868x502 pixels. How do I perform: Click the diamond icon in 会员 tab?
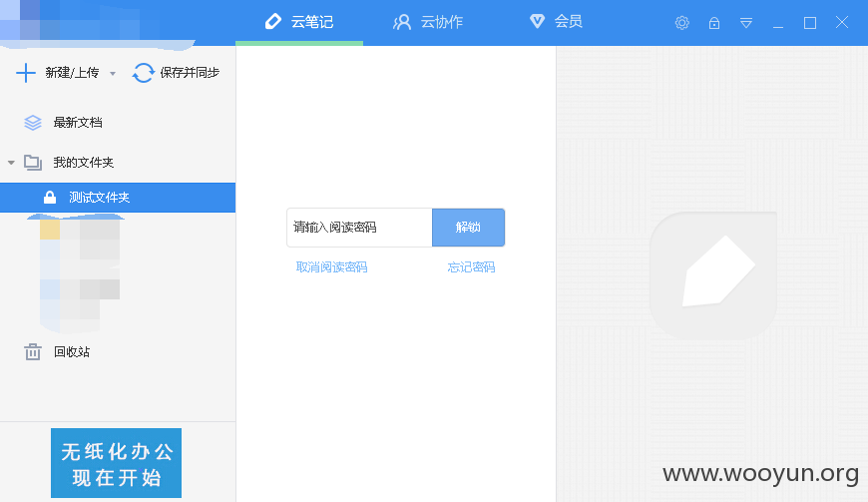click(537, 21)
